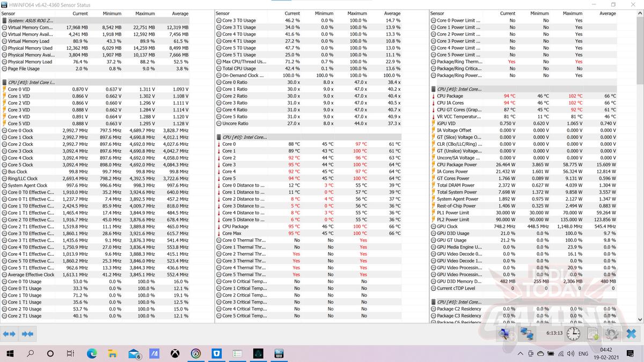Open File Explorer from the taskbar
This screenshot has width=644, height=362.
[x=112, y=354]
